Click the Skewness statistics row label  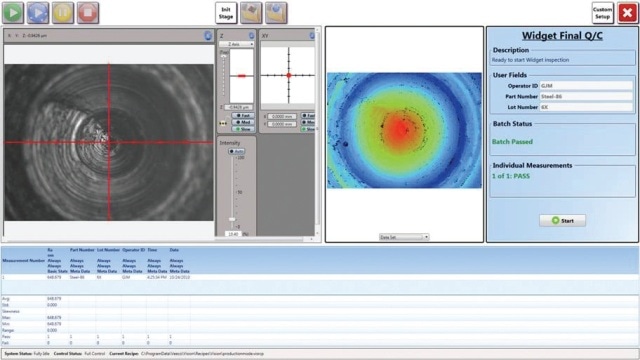11,311
